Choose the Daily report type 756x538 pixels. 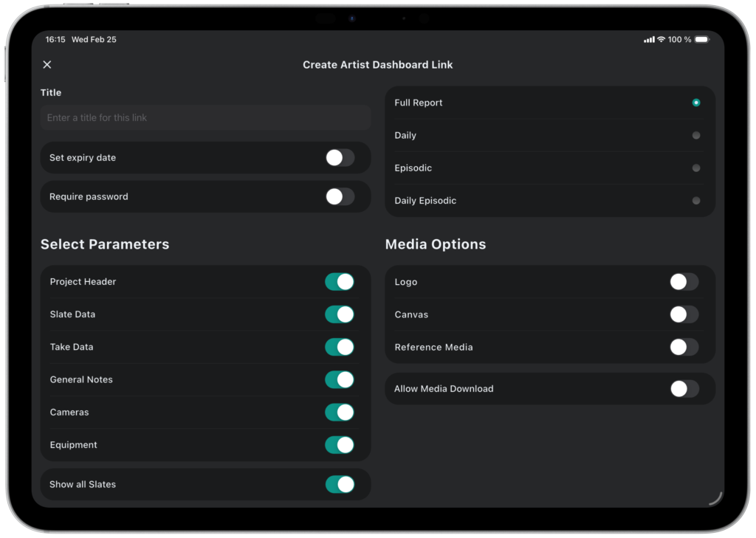695,136
